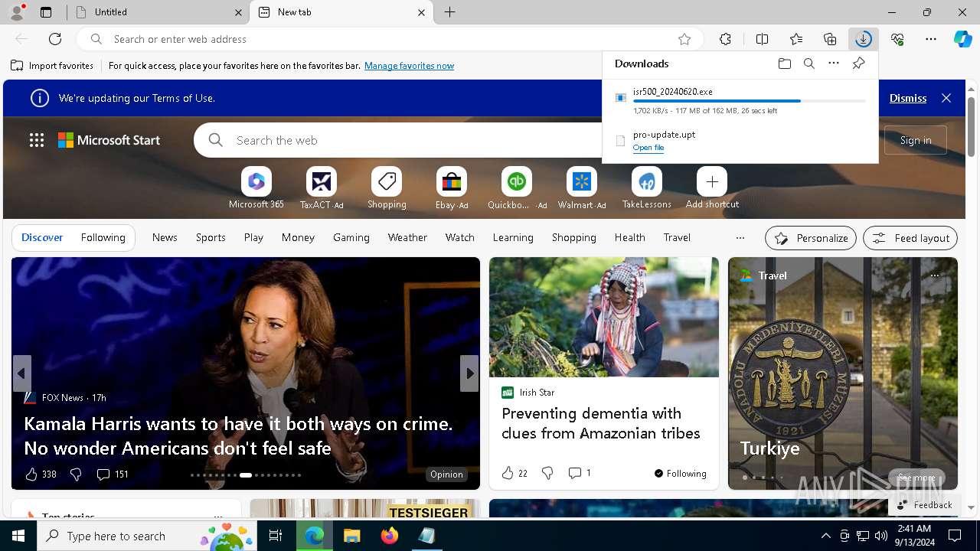The width and height of the screenshot is (980, 551).
Task: Like the Kamala Harris article
Action: (31, 474)
